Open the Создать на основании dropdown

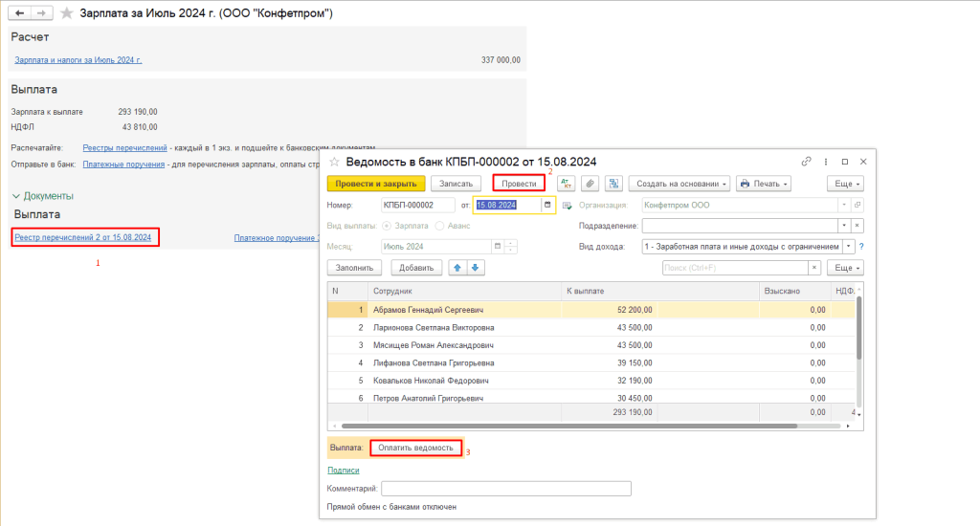click(x=679, y=183)
